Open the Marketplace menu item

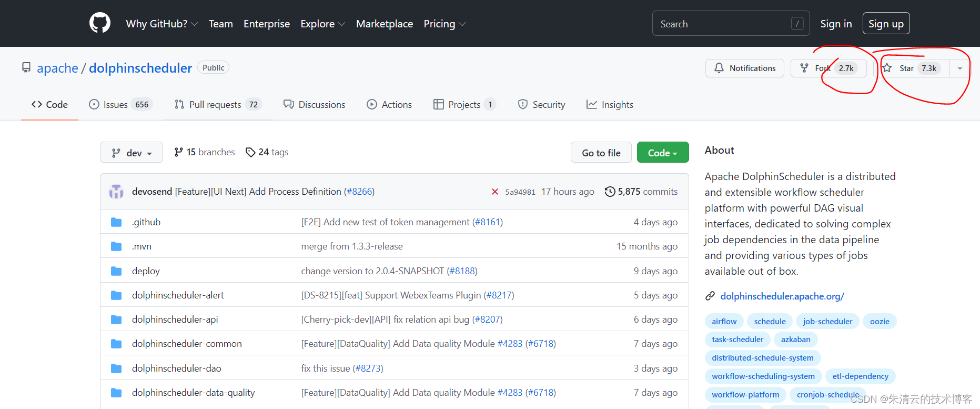pyautogui.click(x=385, y=24)
